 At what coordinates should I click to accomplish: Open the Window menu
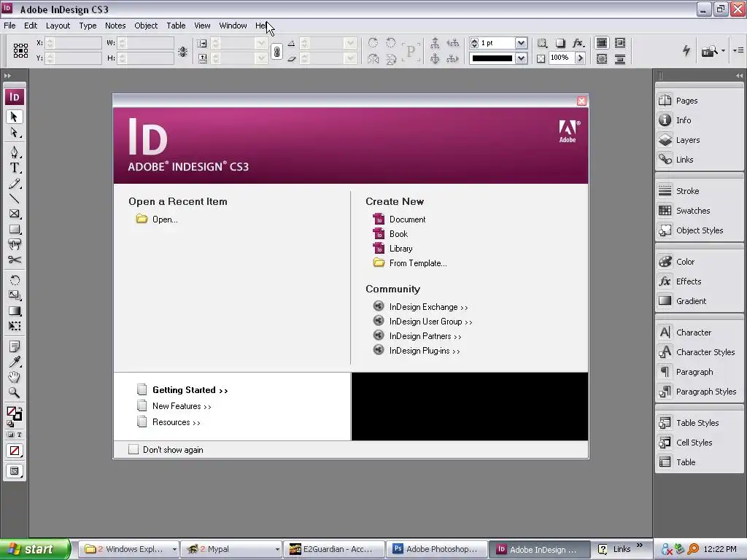[x=233, y=26]
